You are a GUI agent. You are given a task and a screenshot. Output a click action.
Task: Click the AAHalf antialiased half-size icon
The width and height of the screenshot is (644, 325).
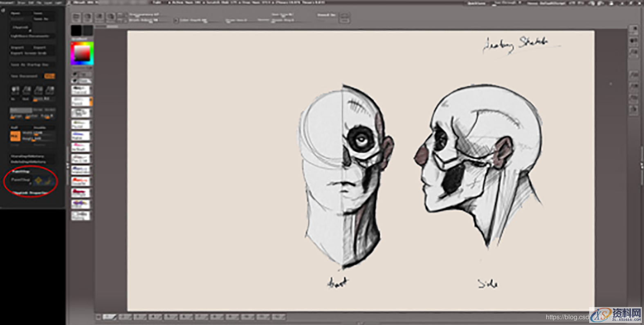(49, 90)
